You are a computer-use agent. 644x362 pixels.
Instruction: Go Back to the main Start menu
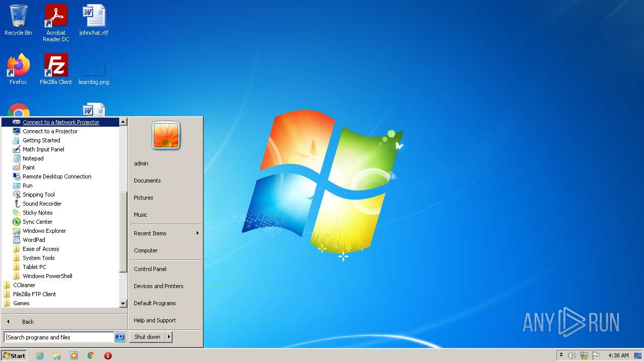pyautogui.click(x=64, y=322)
